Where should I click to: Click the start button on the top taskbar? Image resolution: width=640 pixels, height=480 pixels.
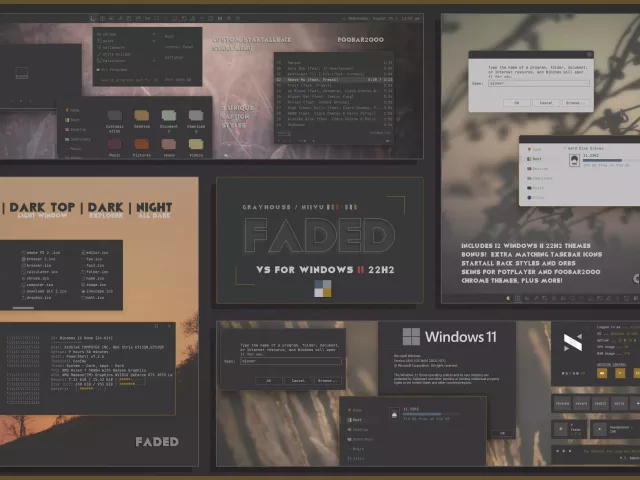pos(92,18)
